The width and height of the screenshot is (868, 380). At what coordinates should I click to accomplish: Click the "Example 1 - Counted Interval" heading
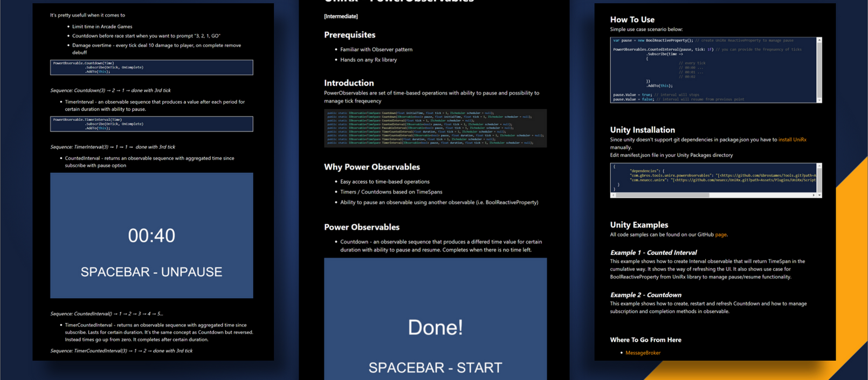point(653,252)
